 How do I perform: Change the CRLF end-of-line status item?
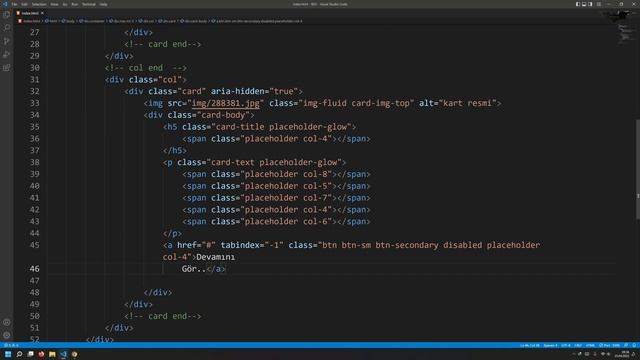click(x=578, y=345)
